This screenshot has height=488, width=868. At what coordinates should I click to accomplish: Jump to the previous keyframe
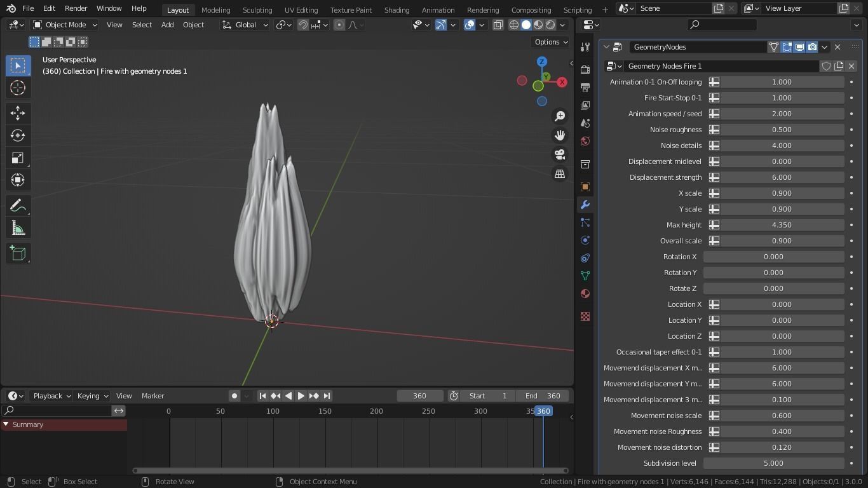(x=275, y=396)
